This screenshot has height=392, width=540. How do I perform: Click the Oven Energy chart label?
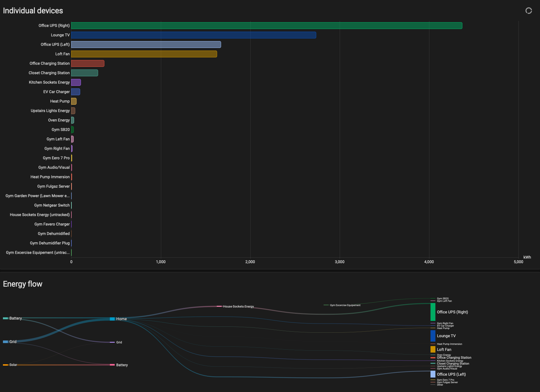tap(59, 120)
